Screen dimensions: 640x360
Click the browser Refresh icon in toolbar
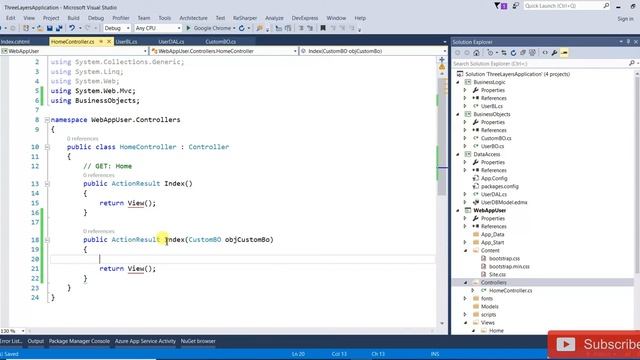point(242,28)
